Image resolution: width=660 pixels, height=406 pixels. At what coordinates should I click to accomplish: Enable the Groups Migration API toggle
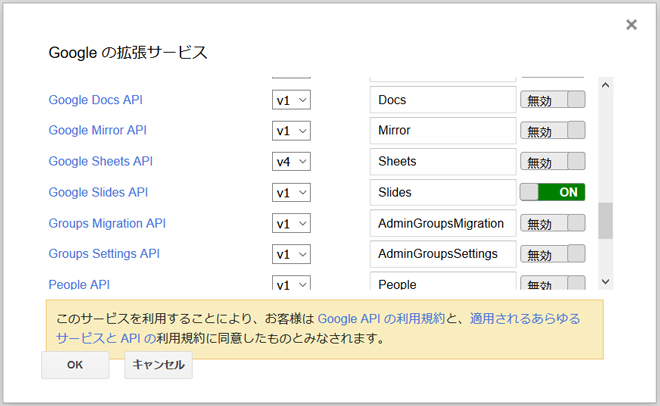click(x=553, y=223)
